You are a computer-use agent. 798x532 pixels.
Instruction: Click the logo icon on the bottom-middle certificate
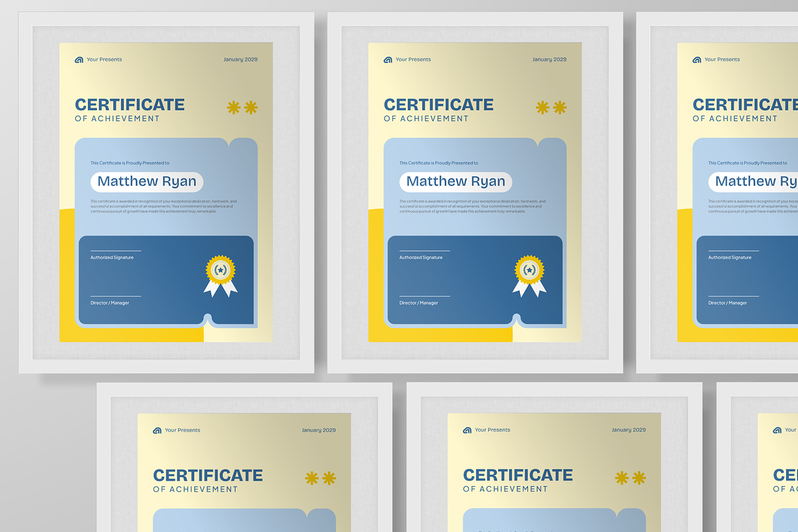(467, 430)
